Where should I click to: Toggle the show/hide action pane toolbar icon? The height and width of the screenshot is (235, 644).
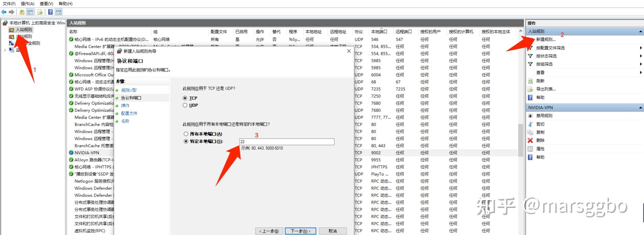[59, 12]
